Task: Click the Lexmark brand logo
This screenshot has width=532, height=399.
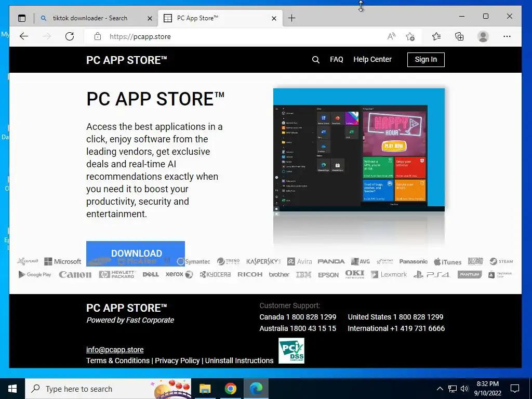Action: click(389, 274)
